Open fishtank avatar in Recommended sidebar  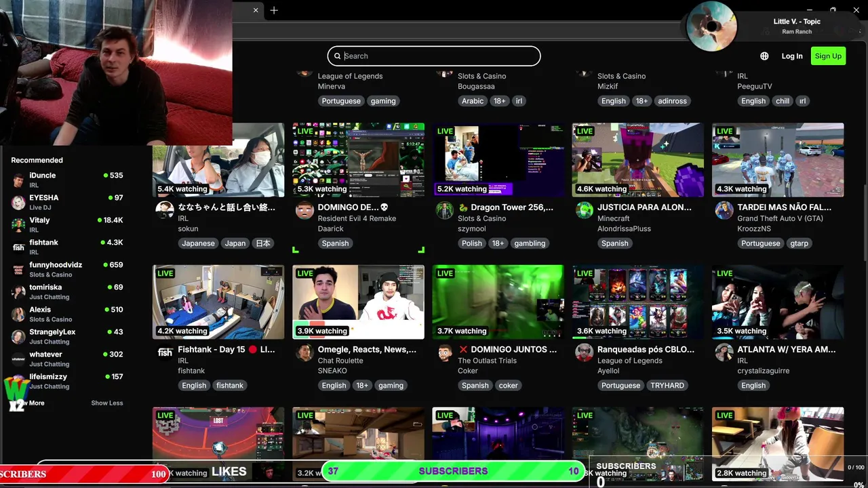pyautogui.click(x=18, y=247)
